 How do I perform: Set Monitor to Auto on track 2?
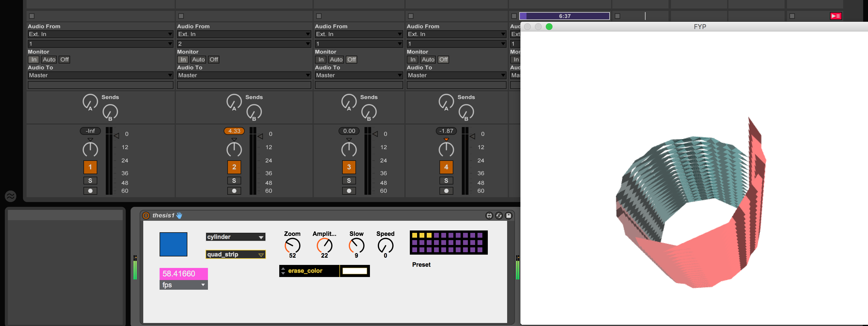click(x=198, y=59)
